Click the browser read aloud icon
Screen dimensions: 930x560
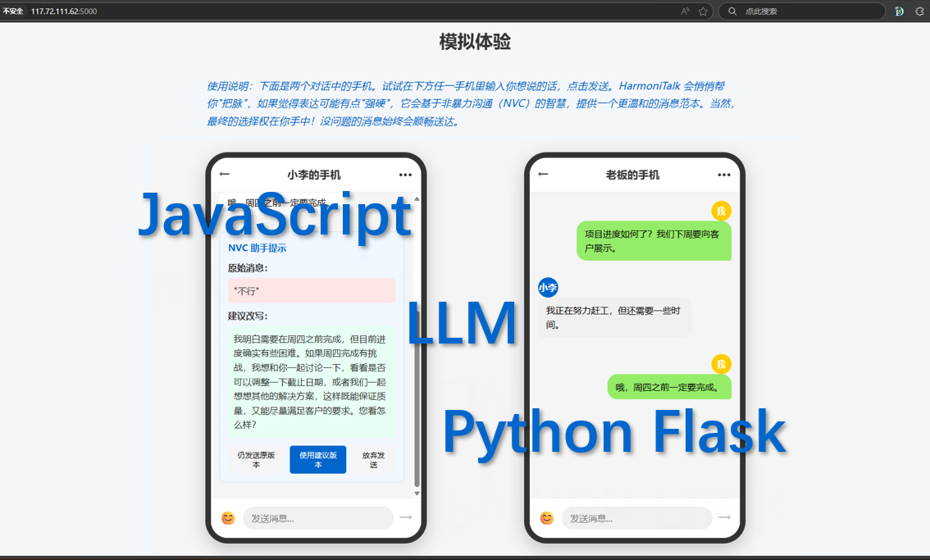point(686,11)
